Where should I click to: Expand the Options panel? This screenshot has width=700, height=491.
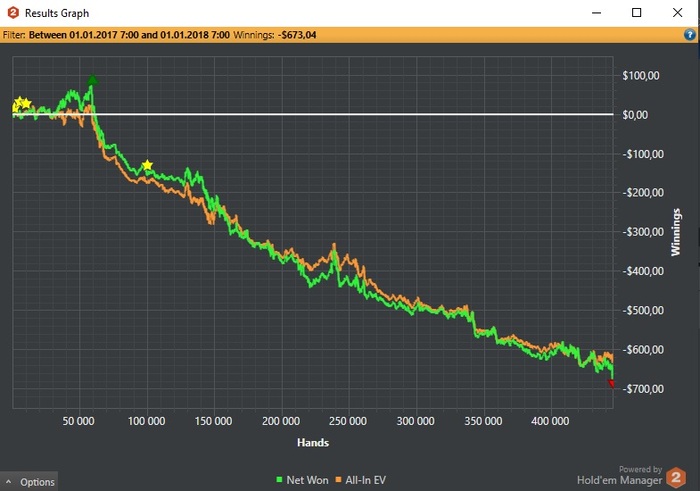click(x=29, y=482)
